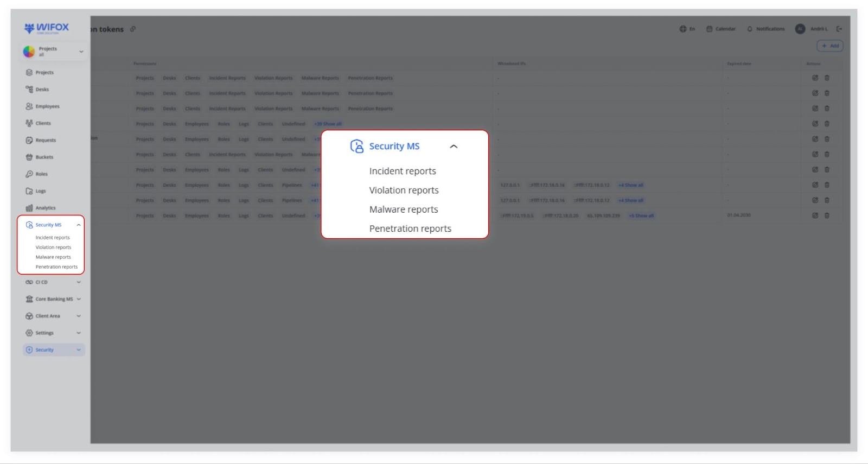
Task: Open Incident reports in the left sidebar
Action: [x=53, y=238]
